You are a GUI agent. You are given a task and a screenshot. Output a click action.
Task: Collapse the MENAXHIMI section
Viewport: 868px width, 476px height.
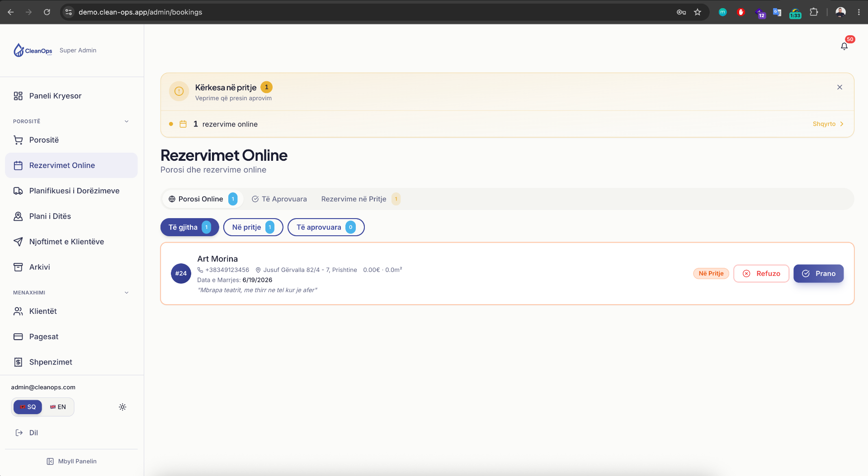pos(127,293)
